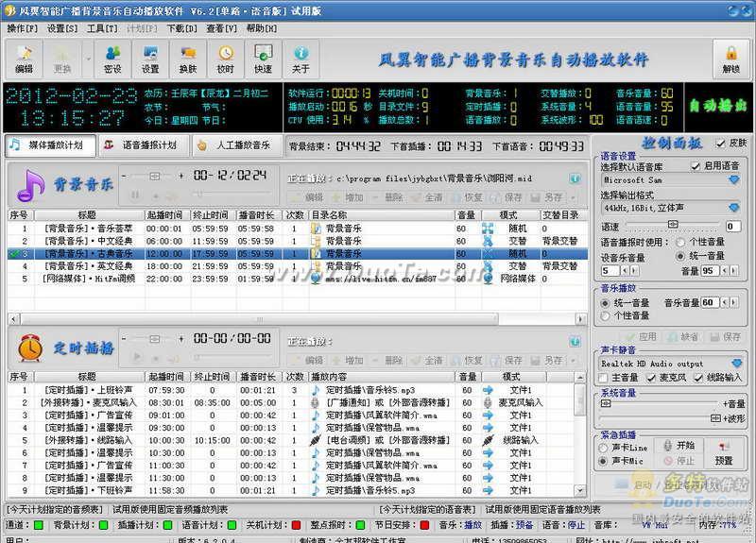Switch to 人工播放音乐 tab
This screenshot has height=543, width=756.
point(236,145)
